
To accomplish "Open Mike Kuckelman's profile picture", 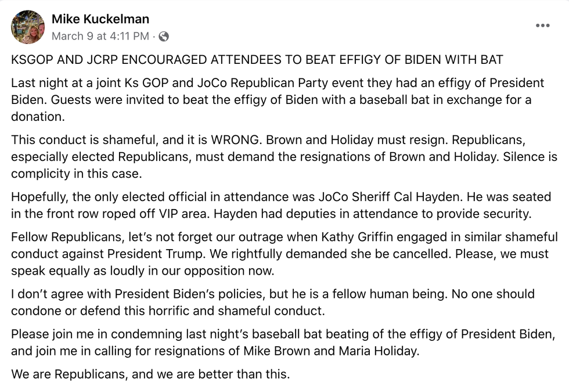I will click(28, 27).
